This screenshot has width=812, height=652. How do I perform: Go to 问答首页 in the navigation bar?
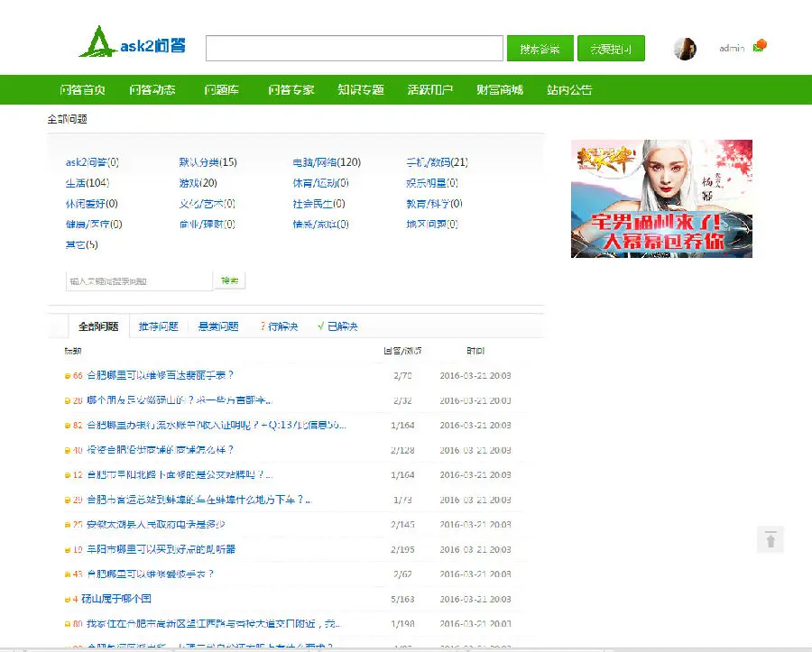click(x=82, y=90)
